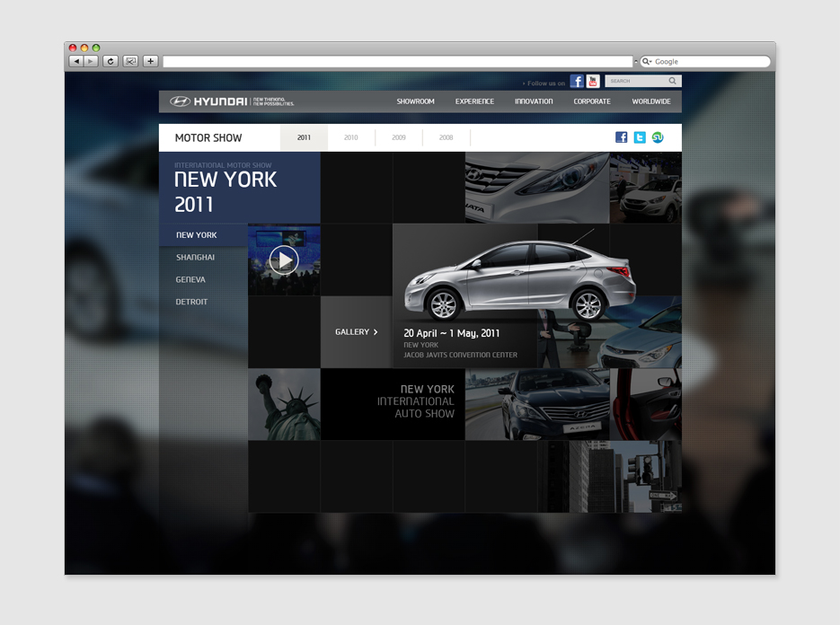Viewport: 840px width, 625px height.
Task: Click the black Azera car thumbnail
Action: coord(537,404)
